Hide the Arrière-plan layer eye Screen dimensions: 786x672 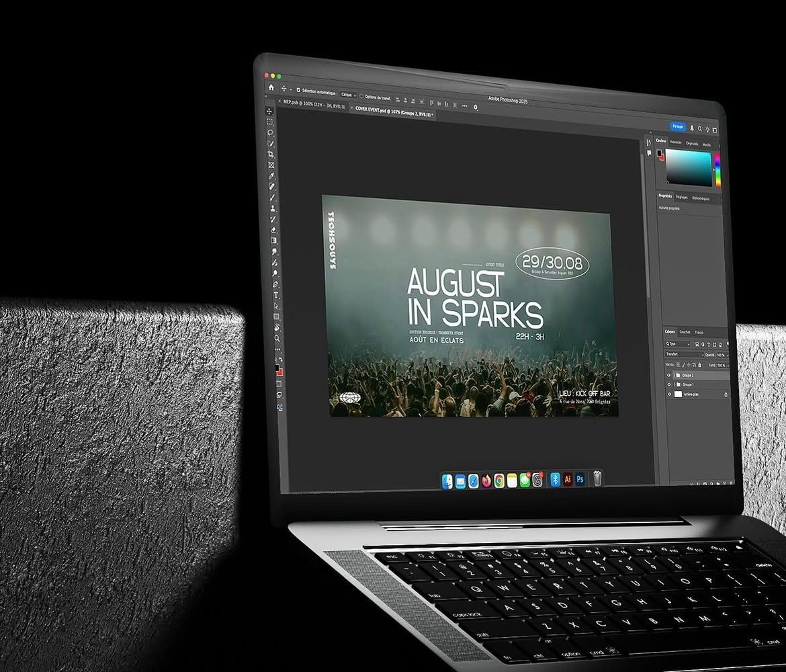[x=669, y=394]
